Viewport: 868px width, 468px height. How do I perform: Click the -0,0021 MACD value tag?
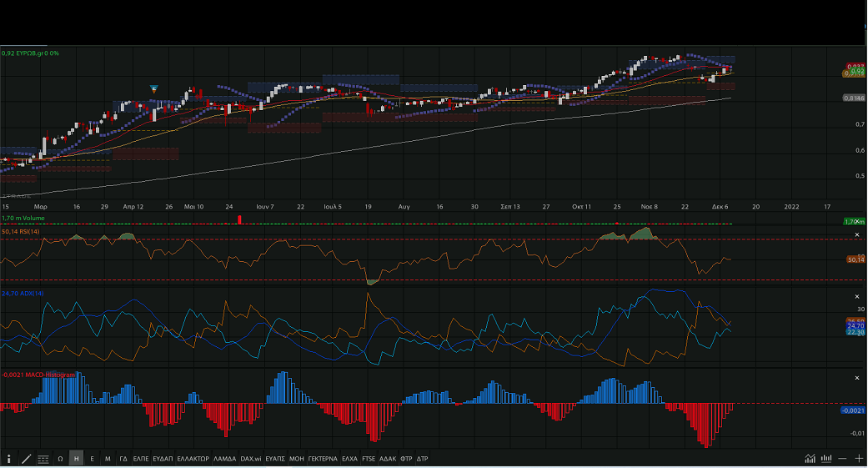click(853, 410)
